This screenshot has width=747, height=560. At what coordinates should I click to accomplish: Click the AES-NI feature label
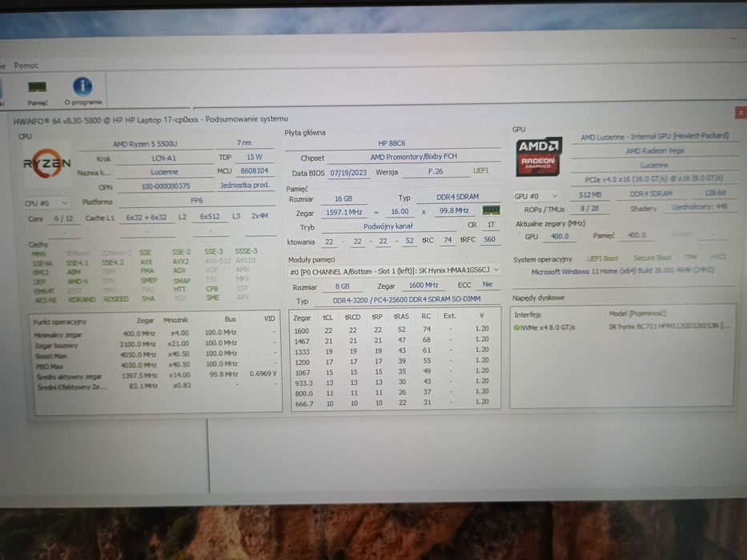46,300
